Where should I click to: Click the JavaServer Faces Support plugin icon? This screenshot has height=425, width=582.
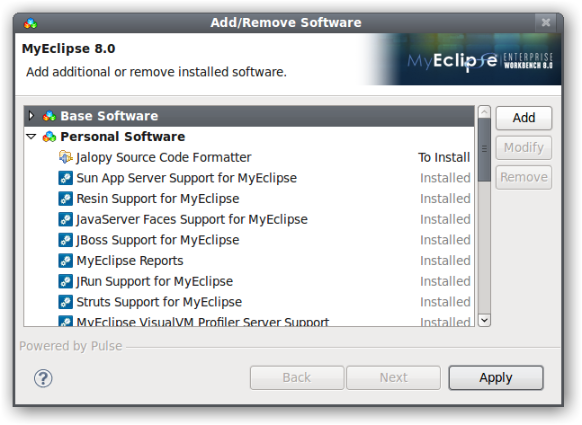click(65, 219)
